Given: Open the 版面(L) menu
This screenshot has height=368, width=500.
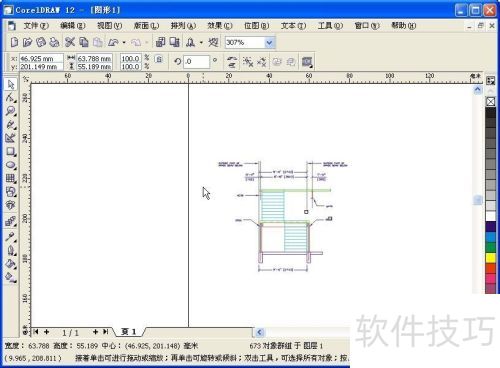Looking at the screenshot, I should point(146,26).
